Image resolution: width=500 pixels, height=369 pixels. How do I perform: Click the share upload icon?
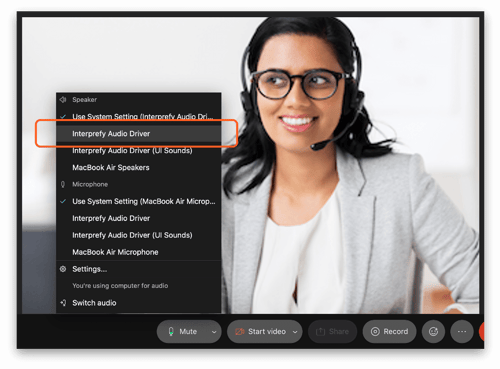click(320, 331)
